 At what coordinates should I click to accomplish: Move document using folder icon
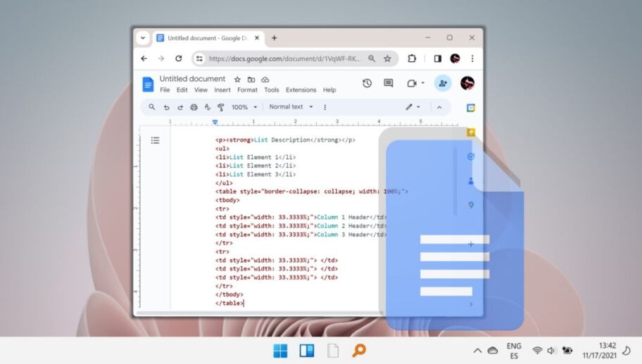[x=251, y=80]
